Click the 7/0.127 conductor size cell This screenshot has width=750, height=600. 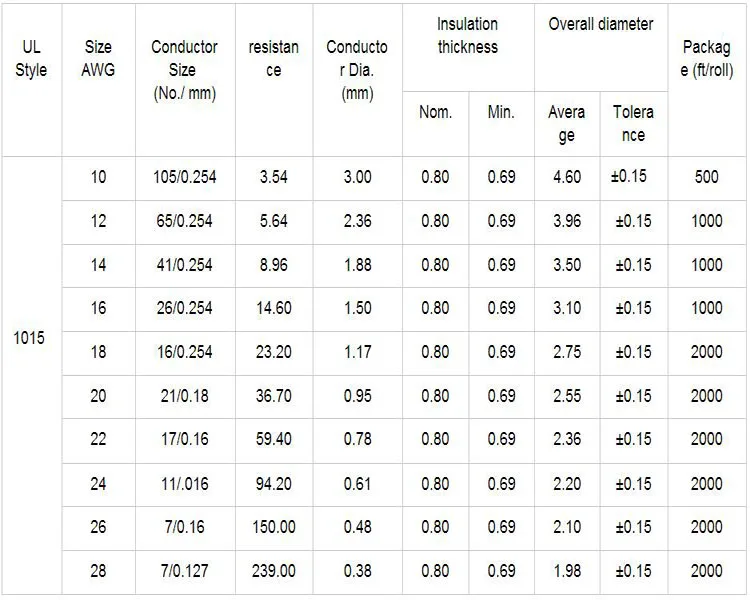[184, 571]
